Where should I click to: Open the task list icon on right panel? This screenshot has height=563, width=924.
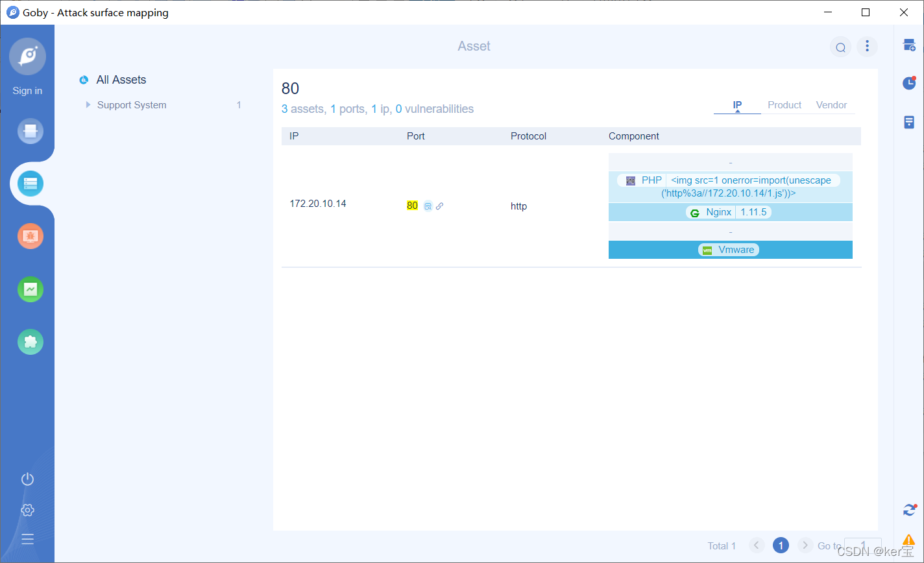909,122
